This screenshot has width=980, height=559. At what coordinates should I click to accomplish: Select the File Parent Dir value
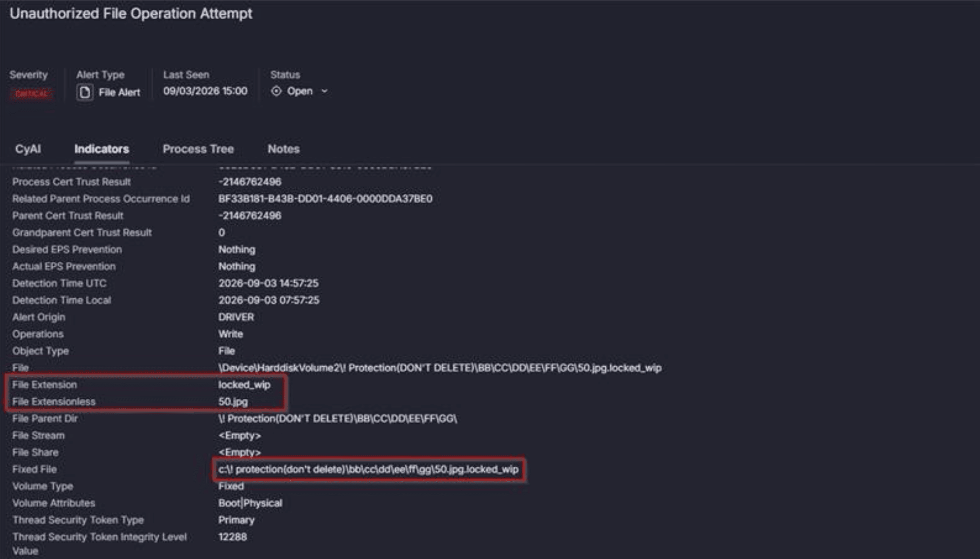[x=338, y=419]
